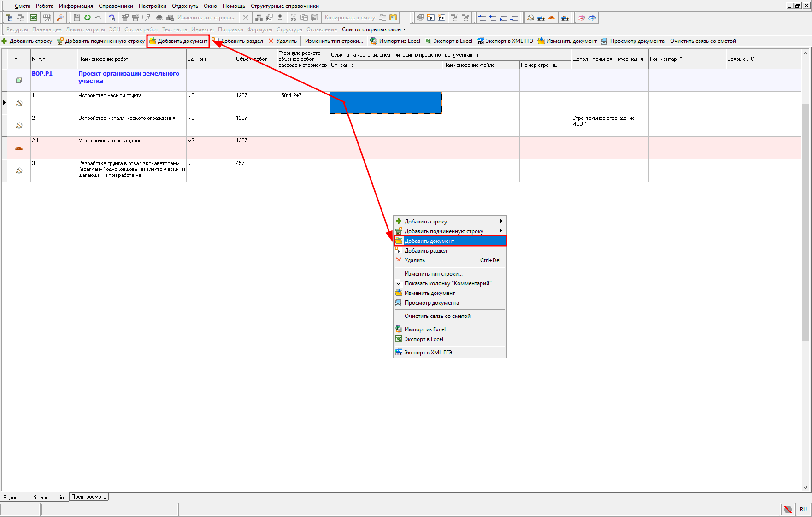Click the 'Экспорт в XML ГГЭ' toolbar button

505,41
